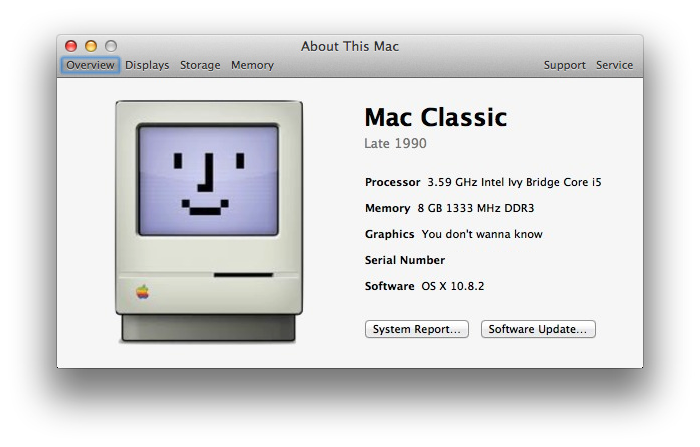Image resolution: width=700 pixels, height=447 pixels.
Task: Click the Mac Classic computer image
Action: (x=209, y=221)
